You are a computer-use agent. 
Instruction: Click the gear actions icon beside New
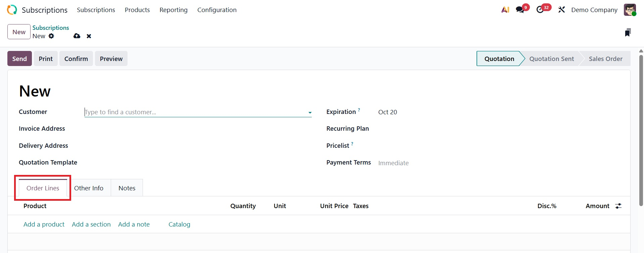click(x=51, y=36)
